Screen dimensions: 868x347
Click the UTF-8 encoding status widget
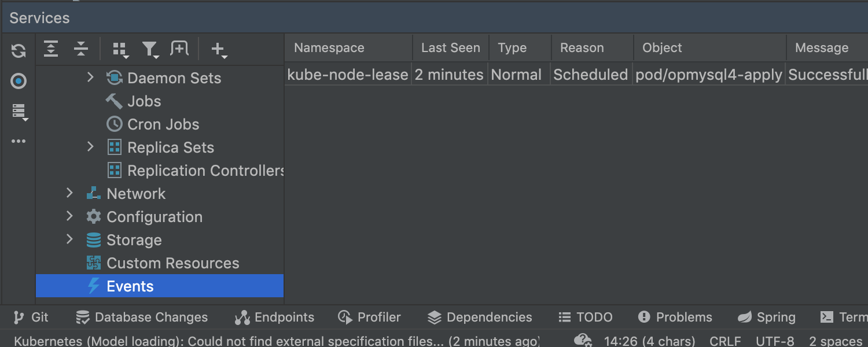coord(775,341)
